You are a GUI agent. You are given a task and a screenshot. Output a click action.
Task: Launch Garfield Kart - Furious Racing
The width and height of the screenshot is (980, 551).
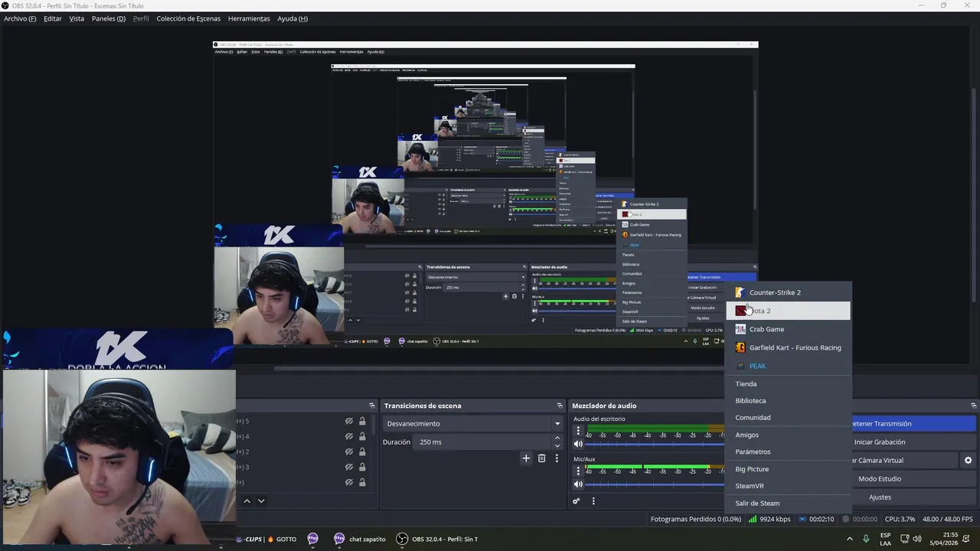(x=789, y=347)
